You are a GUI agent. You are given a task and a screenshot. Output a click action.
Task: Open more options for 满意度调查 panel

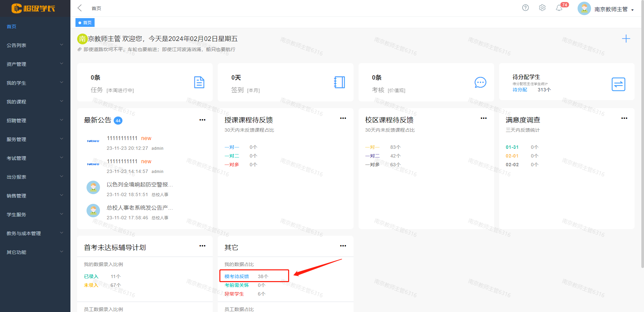coord(624,118)
